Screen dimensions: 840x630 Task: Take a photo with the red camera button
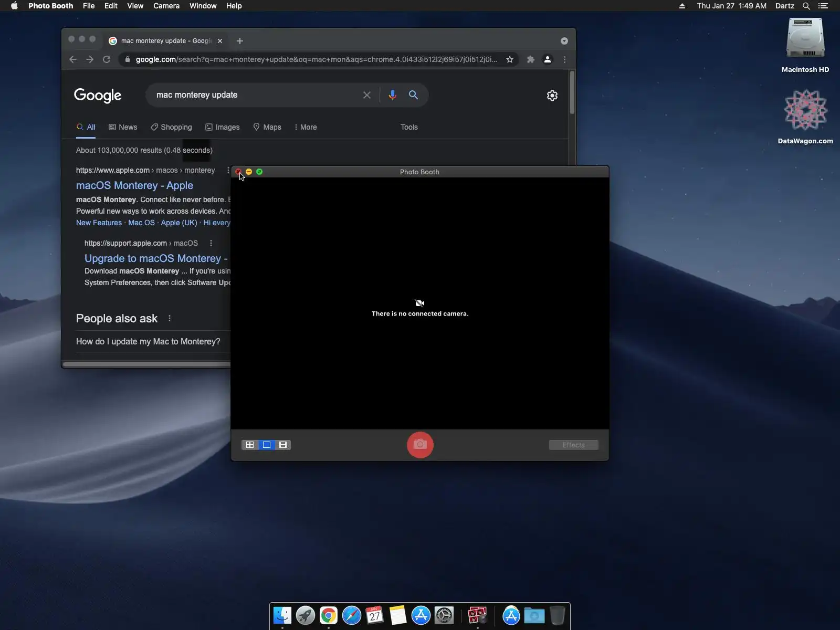tap(420, 445)
